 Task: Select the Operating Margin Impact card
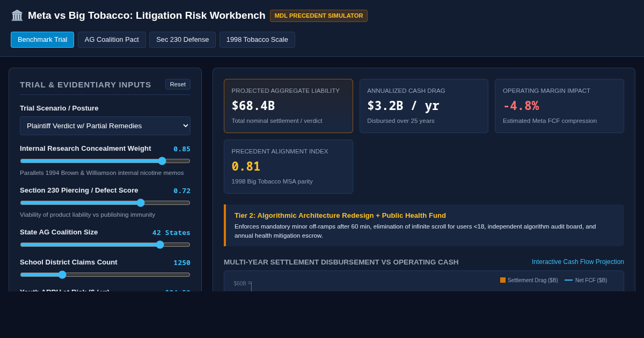(x=559, y=106)
